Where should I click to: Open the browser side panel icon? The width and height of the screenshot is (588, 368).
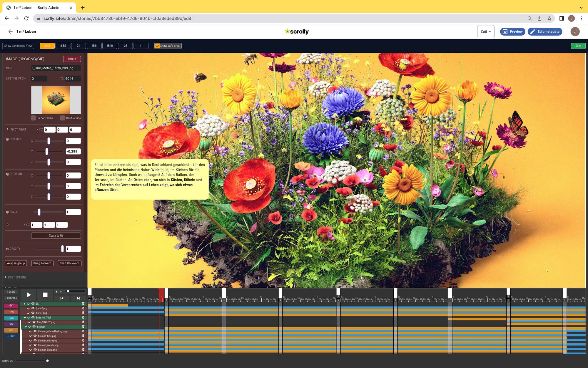562,18
